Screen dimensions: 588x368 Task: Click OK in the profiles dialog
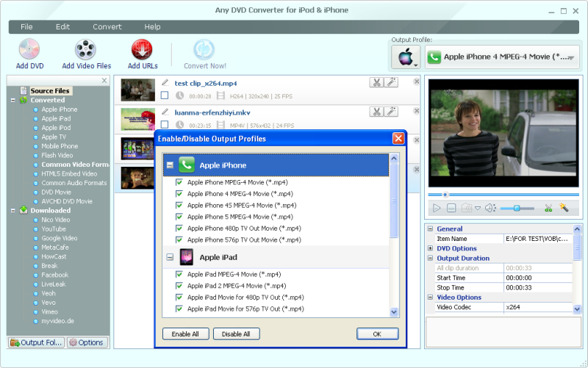(377, 334)
